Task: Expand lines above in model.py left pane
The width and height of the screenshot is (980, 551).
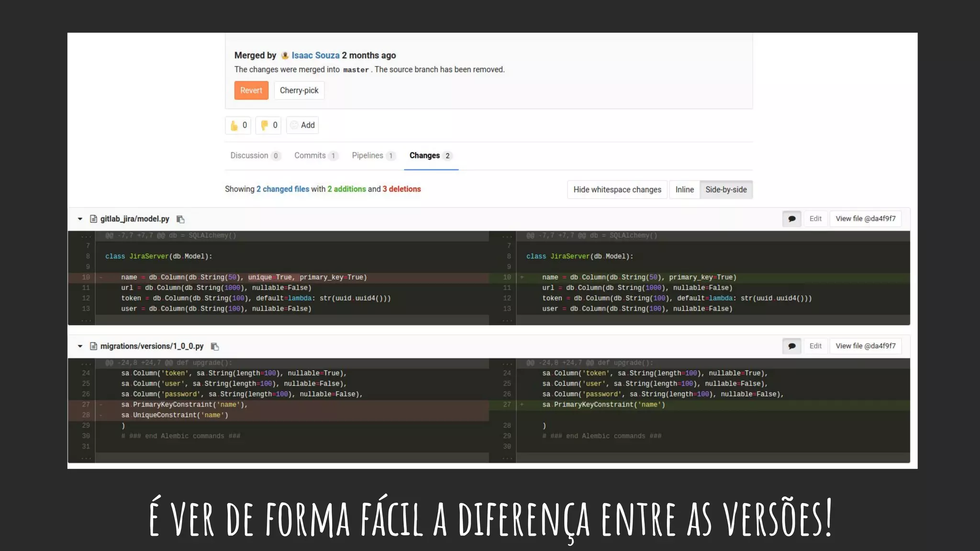Action: click(x=86, y=236)
